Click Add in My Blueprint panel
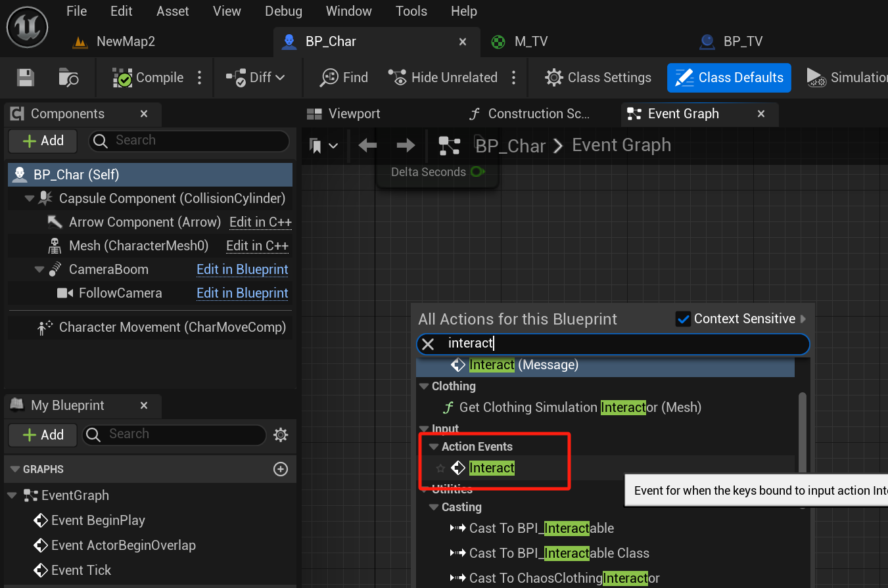The width and height of the screenshot is (888, 588). click(x=43, y=434)
